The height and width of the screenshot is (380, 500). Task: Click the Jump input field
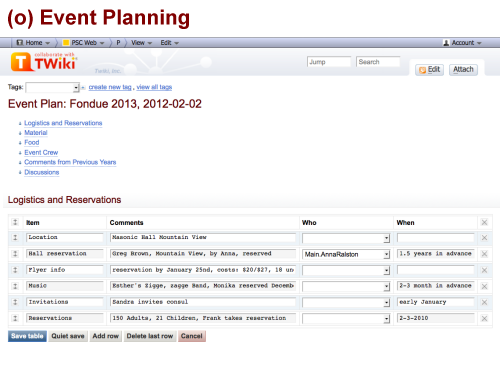click(x=329, y=62)
